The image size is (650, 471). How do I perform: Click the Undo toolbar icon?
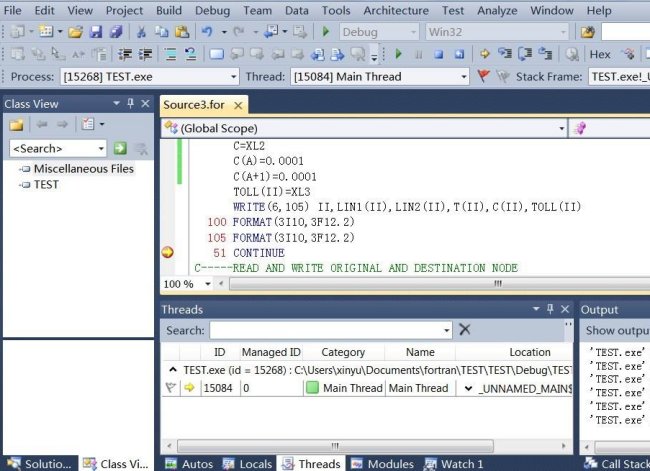click(207, 32)
